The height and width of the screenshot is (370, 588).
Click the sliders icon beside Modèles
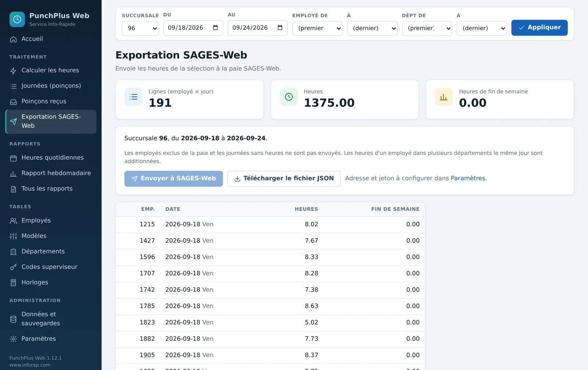tap(13, 236)
